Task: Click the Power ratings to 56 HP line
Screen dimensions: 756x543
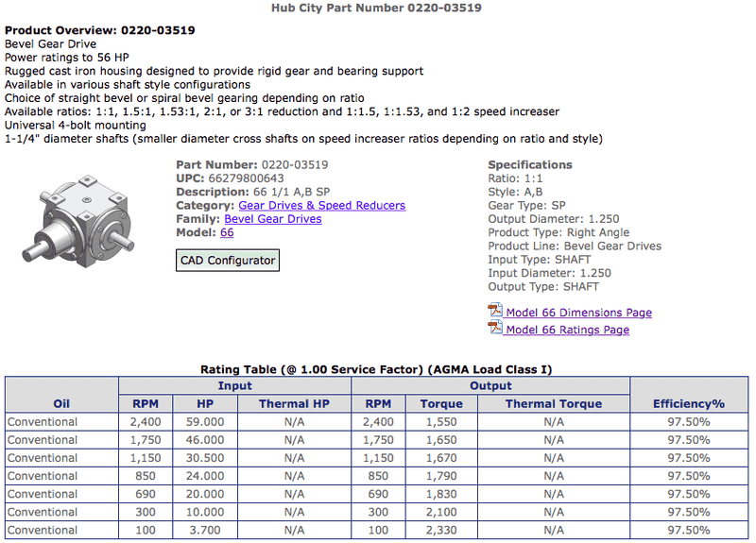Action: tap(67, 58)
